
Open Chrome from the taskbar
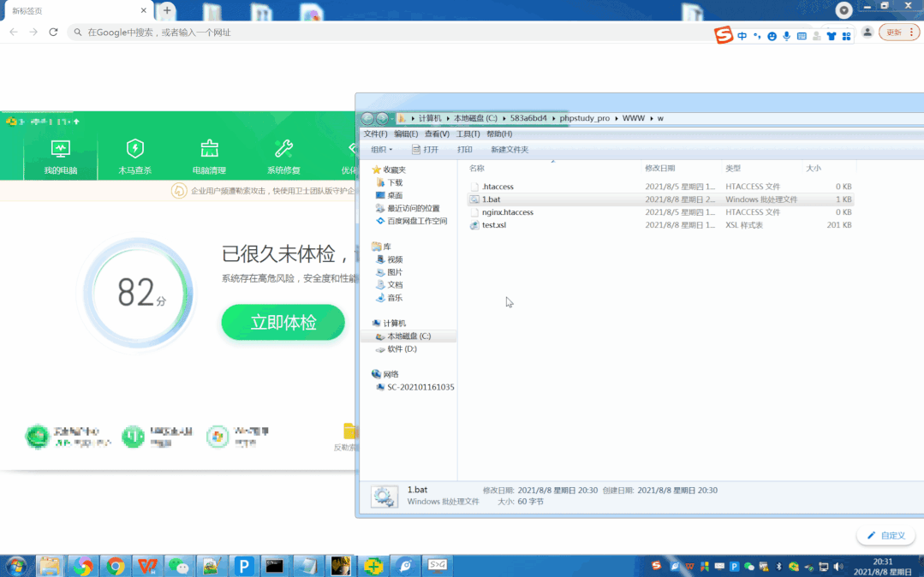point(116,566)
